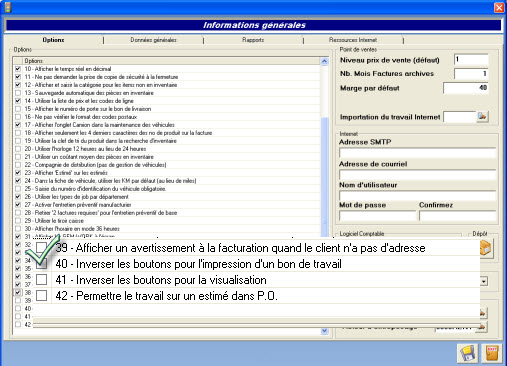
Task: Click the save diskette icon at bottom
Action: (x=467, y=353)
